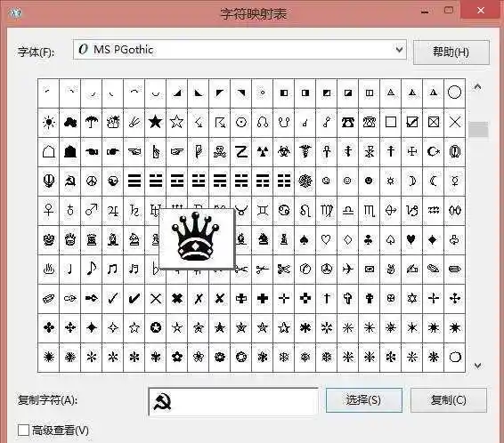Minimize the 字符映射表 window
Screen dimensions: 504x443
[x=425, y=12]
